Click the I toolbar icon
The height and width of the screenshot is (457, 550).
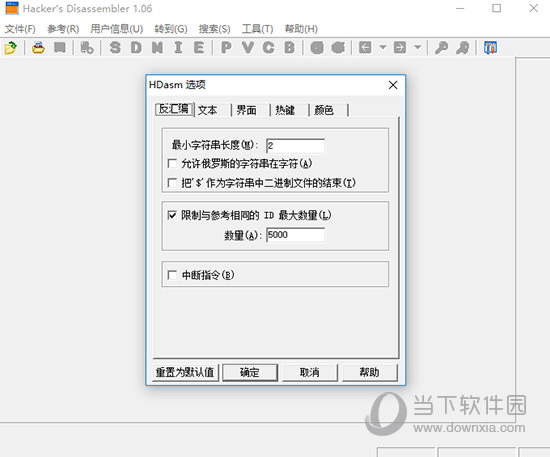pyautogui.click(x=178, y=47)
